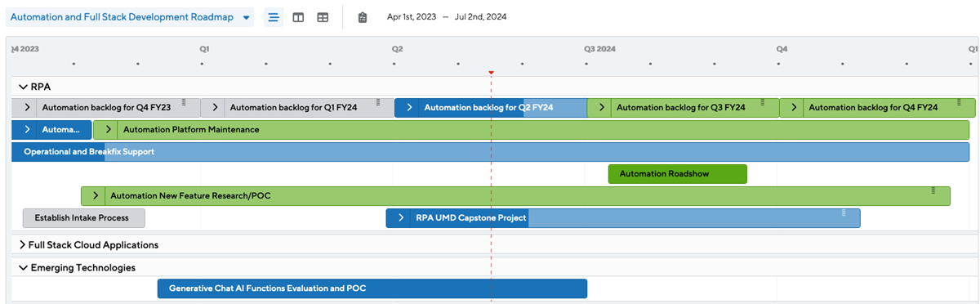Switch to the split panel view icon

(298, 17)
